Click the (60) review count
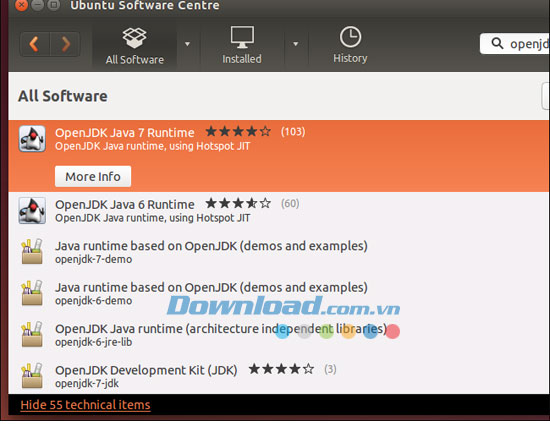This screenshot has width=550, height=437. tap(290, 203)
